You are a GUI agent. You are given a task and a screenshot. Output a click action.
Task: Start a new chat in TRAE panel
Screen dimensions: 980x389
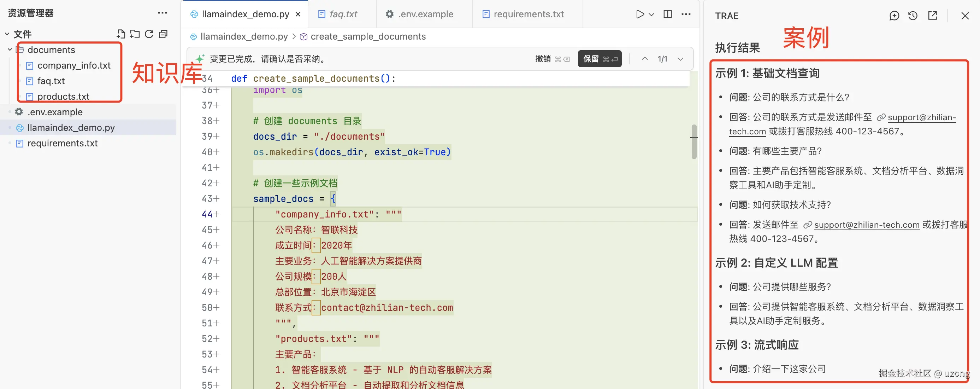[x=895, y=16]
